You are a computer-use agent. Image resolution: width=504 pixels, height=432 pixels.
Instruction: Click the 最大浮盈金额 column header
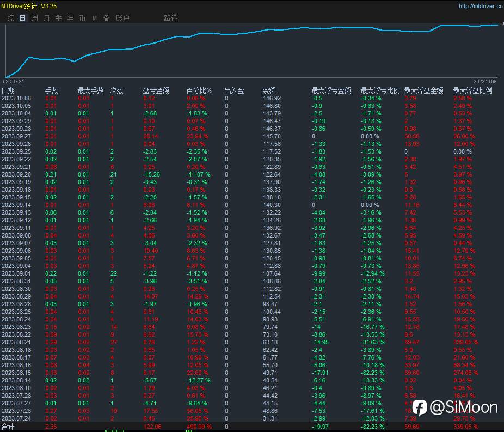tap(423, 91)
